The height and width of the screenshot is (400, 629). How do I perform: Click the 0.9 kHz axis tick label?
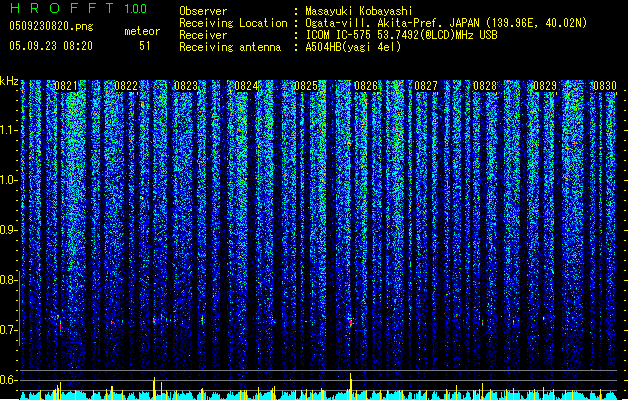[7, 230]
